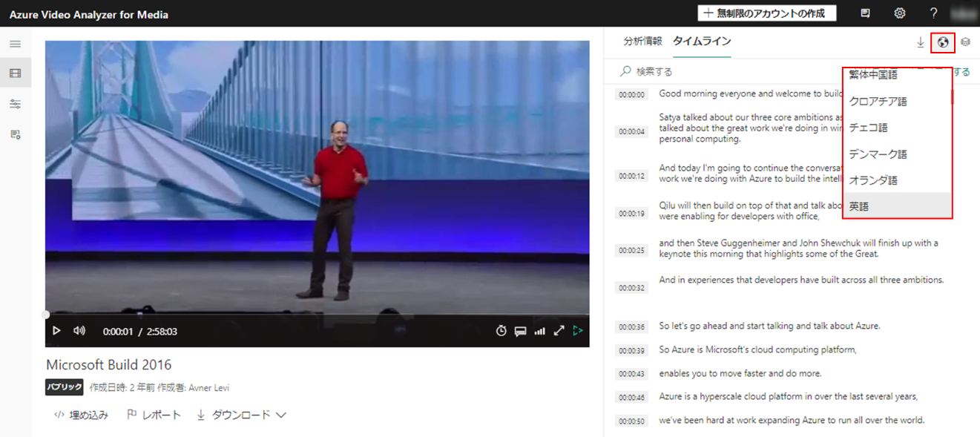Click transcript line "And today I'm going to continue"
This screenshot has height=437, width=980.
pos(751,173)
